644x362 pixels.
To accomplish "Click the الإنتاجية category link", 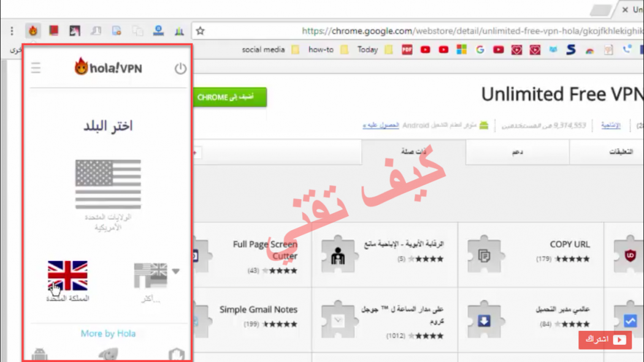I will 611,126.
